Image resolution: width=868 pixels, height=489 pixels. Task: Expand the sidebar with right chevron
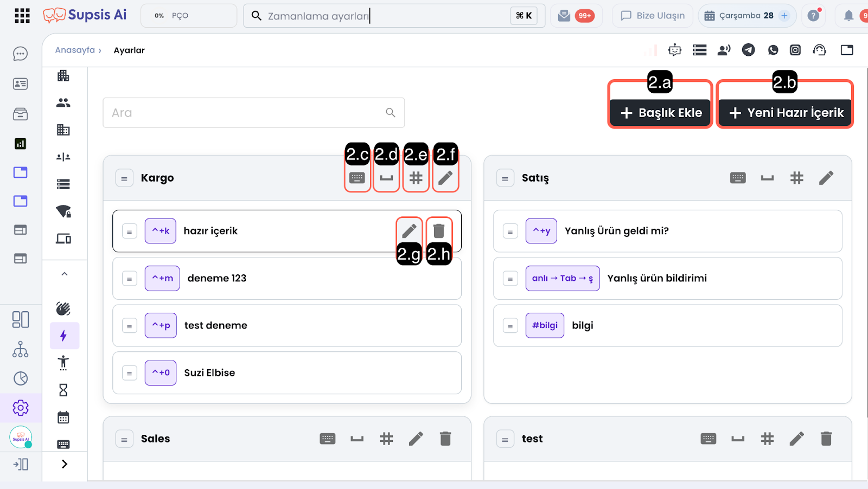pyautogui.click(x=64, y=464)
